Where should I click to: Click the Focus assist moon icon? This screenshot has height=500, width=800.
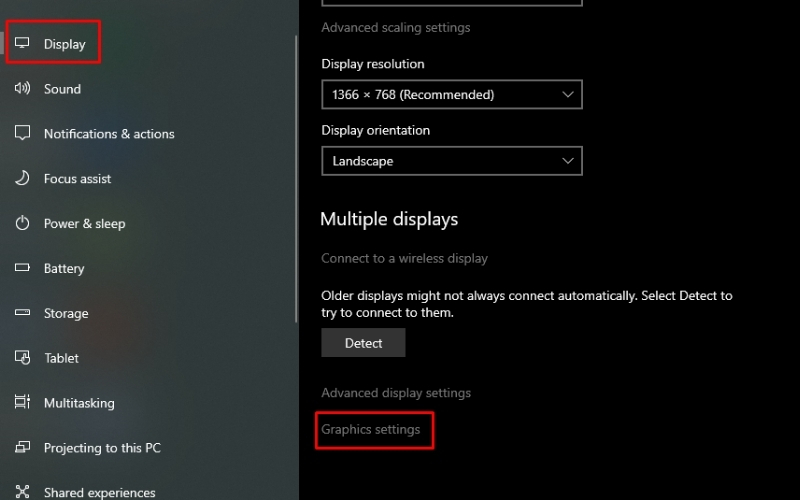point(22,179)
